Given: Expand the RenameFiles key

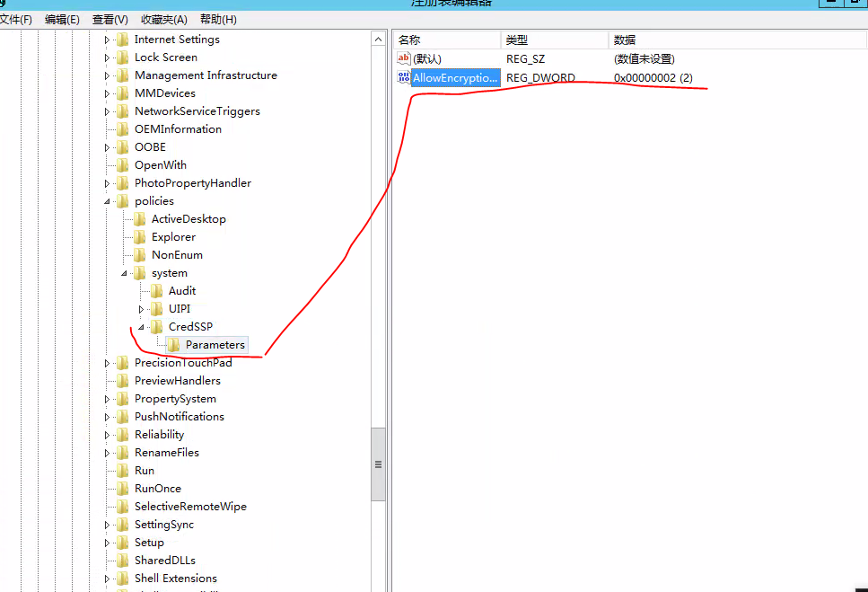Looking at the screenshot, I should tap(107, 453).
